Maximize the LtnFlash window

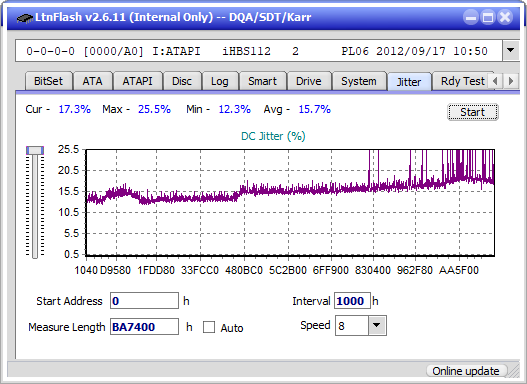tap(488, 17)
